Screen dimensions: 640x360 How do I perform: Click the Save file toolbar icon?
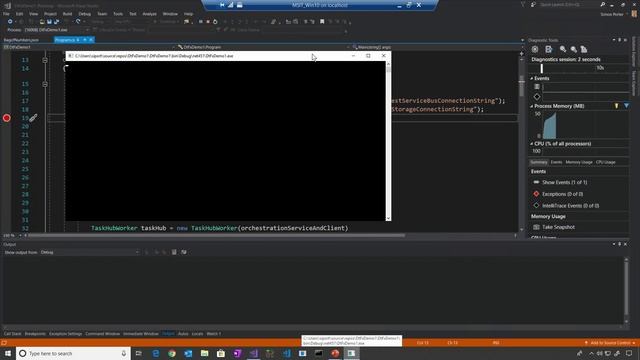[49, 22]
